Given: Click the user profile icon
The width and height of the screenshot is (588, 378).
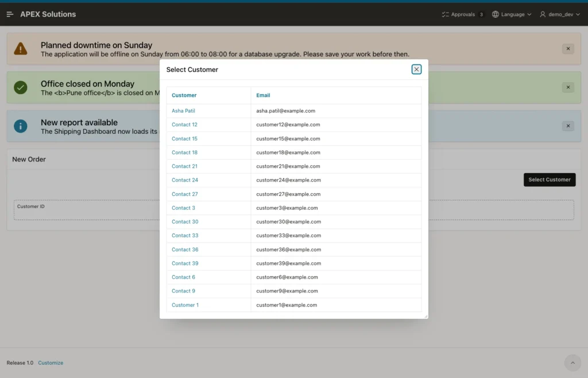Looking at the screenshot, I should point(543,14).
